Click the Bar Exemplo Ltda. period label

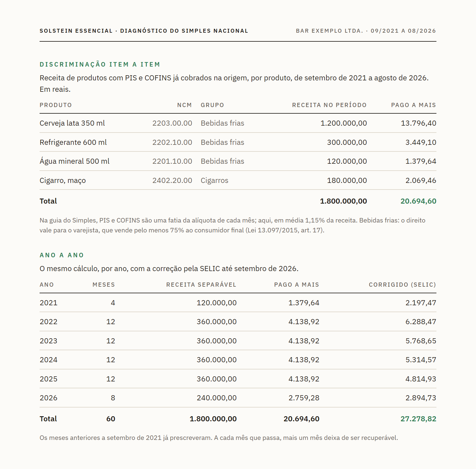[366, 31]
